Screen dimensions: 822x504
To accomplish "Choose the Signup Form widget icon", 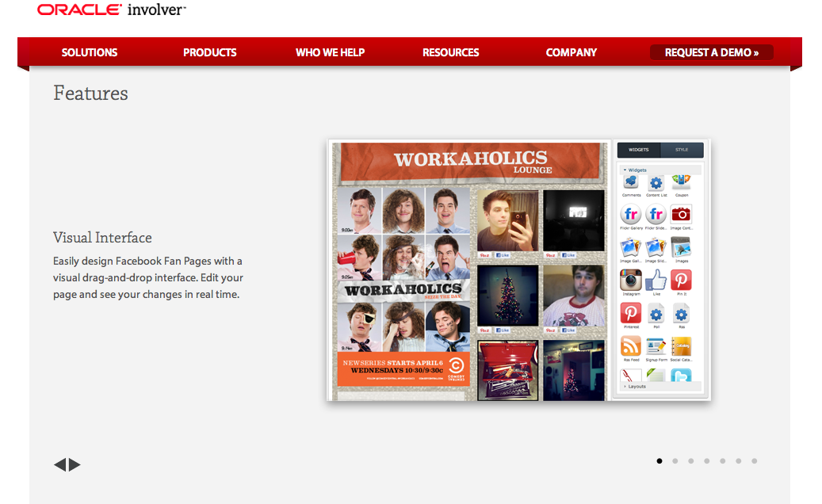I will pyautogui.click(x=656, y=346).
